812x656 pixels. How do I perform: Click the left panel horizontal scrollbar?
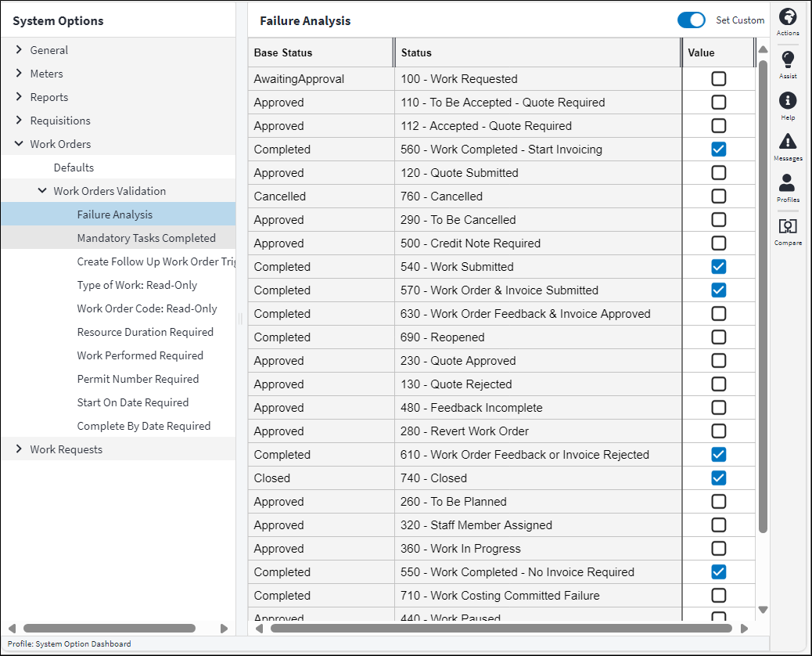tap(110, 628)
